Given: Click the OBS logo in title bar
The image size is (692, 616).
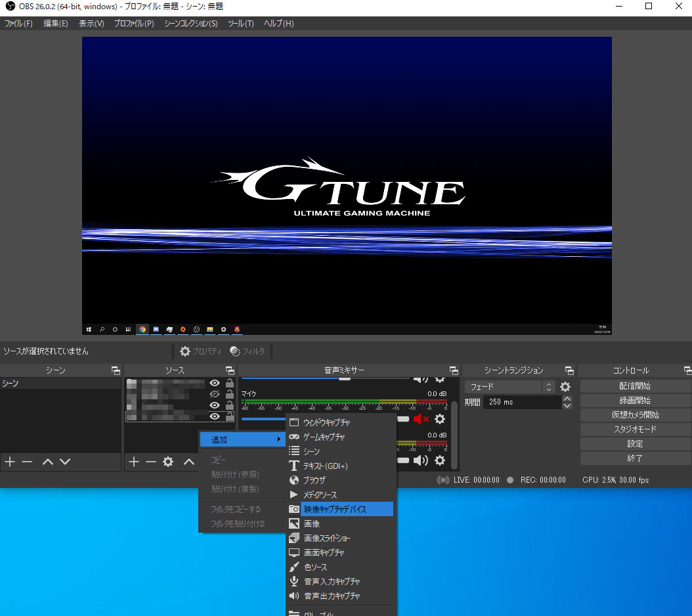Looking at the screenshot, I should 10,6.
